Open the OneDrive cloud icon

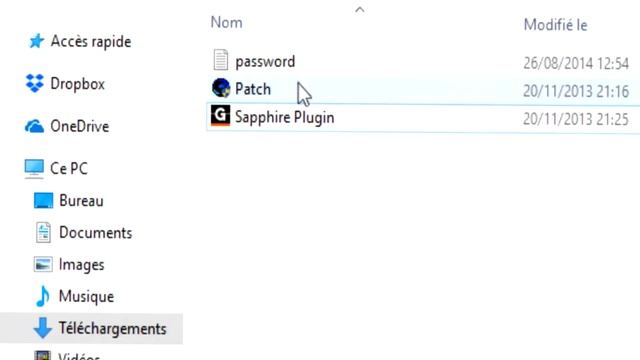point(34,126)
